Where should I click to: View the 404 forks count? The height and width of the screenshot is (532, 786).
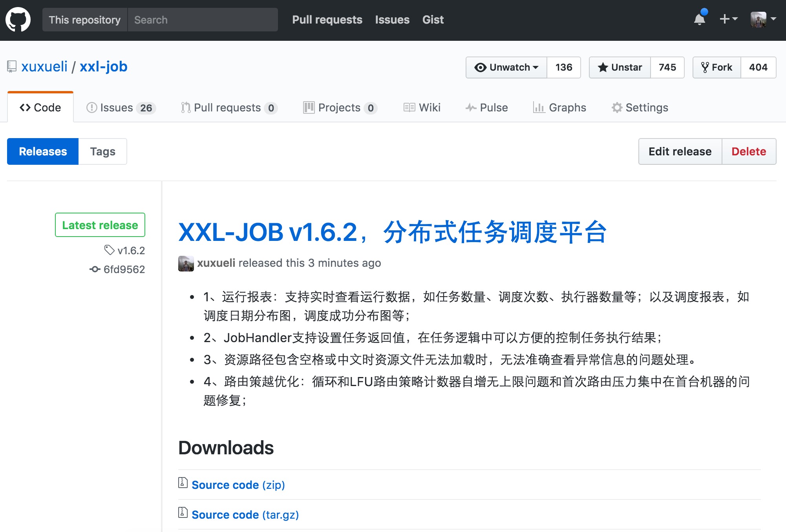point(758,67)
